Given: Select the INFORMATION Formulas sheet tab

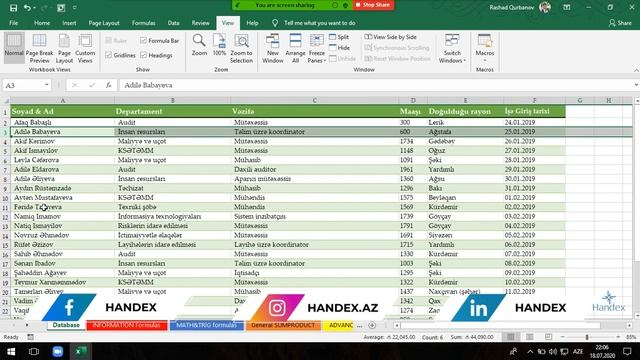Looking at the screenshot, I should tap(127, 325).
